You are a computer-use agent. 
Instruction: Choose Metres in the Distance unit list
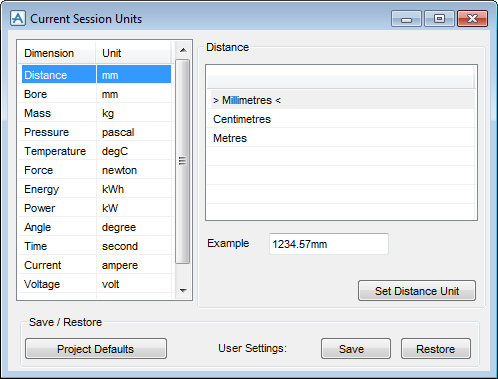coord(341,138)
